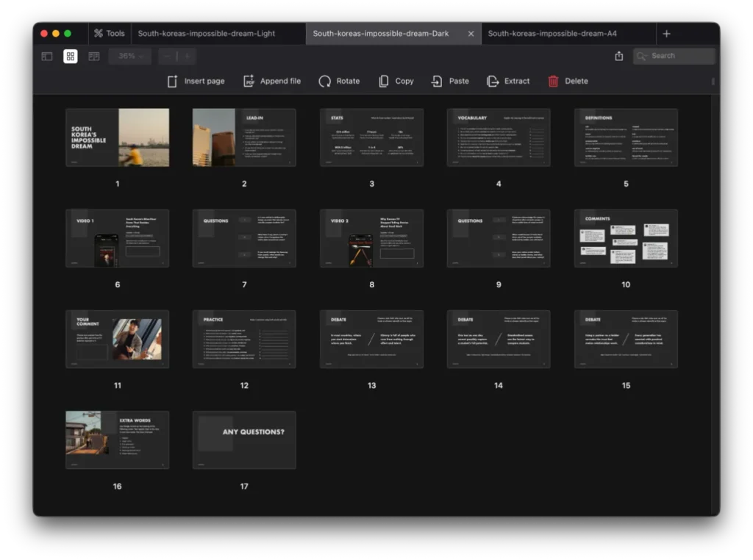Screen dimensions: 753x560
Task: Delete the selected page
Action: [568, 81]
